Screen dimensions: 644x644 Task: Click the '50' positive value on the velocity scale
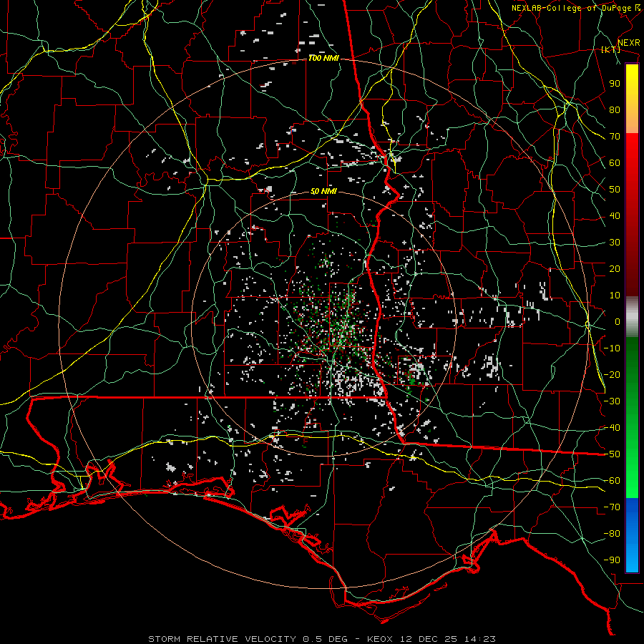(615, 190)
